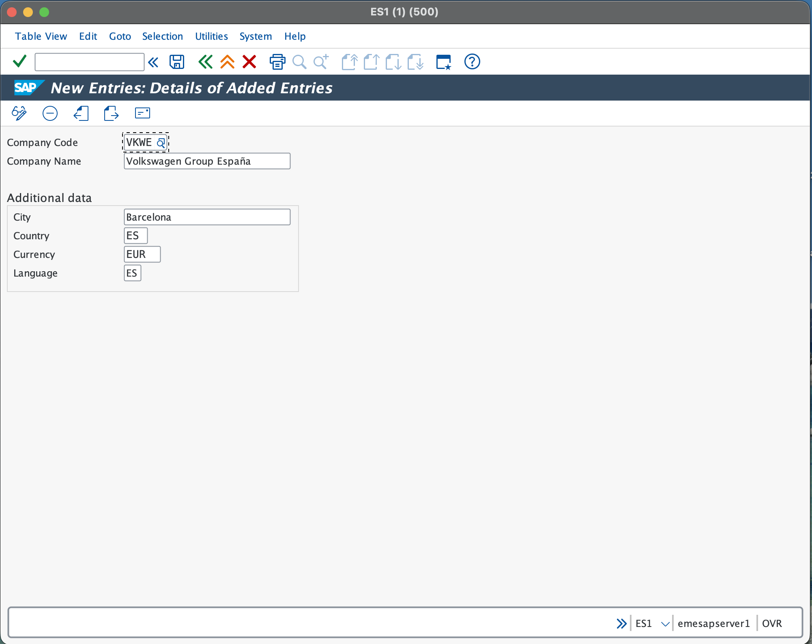Create new GUI window icon

point(443,62)
